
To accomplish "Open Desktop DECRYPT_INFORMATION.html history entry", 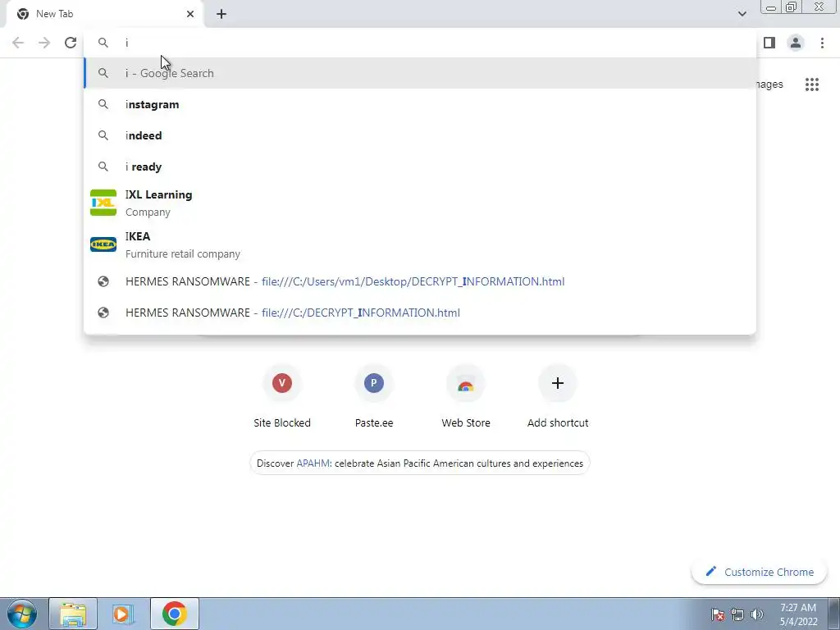I will click(421, 282).
